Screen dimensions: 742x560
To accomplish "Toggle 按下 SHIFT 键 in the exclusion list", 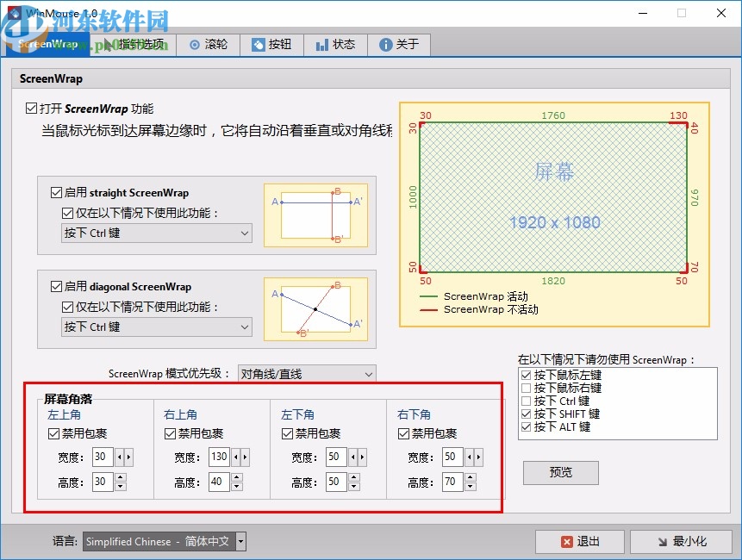I will (x=527, y=414).
